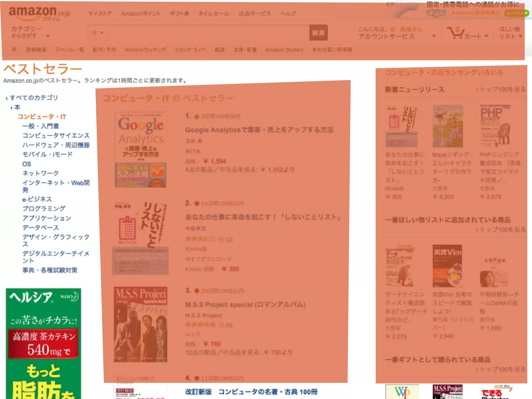The width and height of the screenshot is (532, 399).
Task: Open the 本 search category dropdown
Action: 98,33
